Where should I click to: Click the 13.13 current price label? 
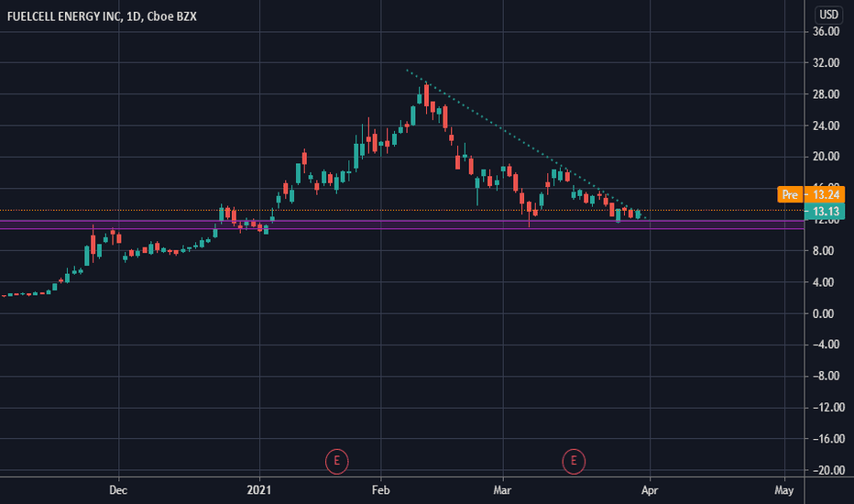825,212
